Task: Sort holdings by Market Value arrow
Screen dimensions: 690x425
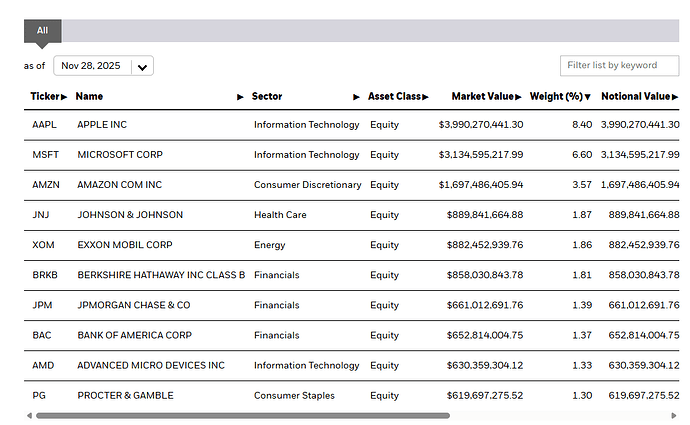Action: (519, 97)
